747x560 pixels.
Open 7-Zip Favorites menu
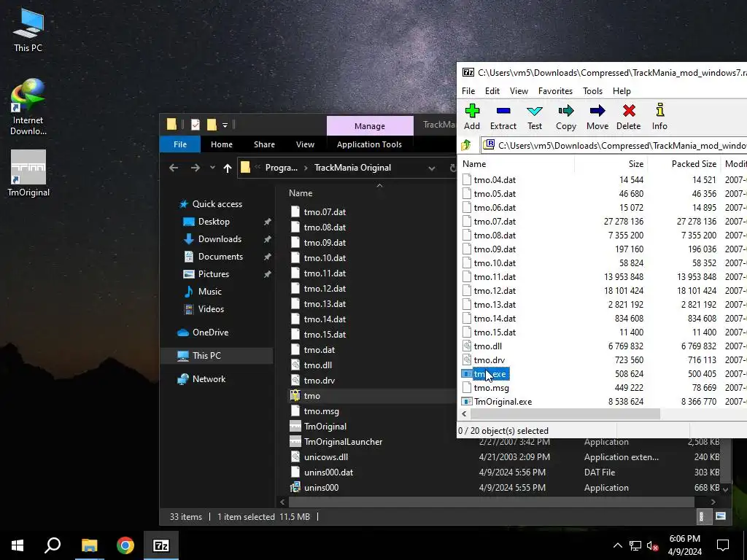[x=555, y=91]
